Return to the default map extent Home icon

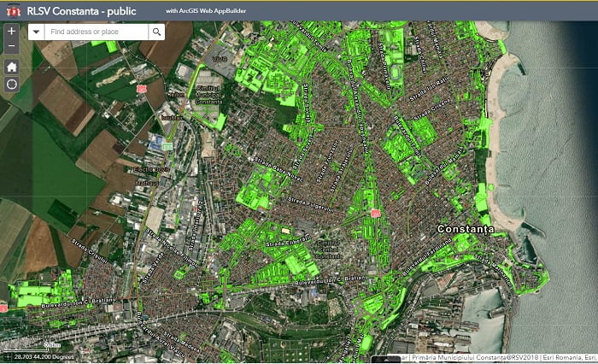11,68
